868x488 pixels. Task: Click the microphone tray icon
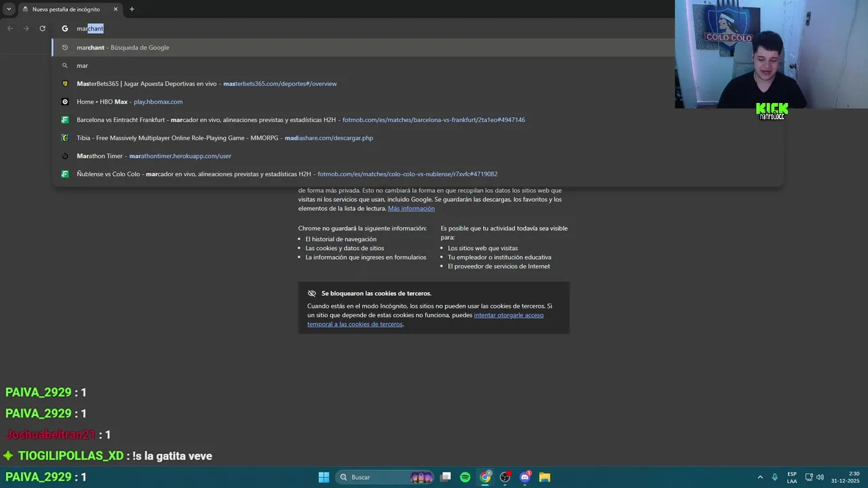[774, 477]
